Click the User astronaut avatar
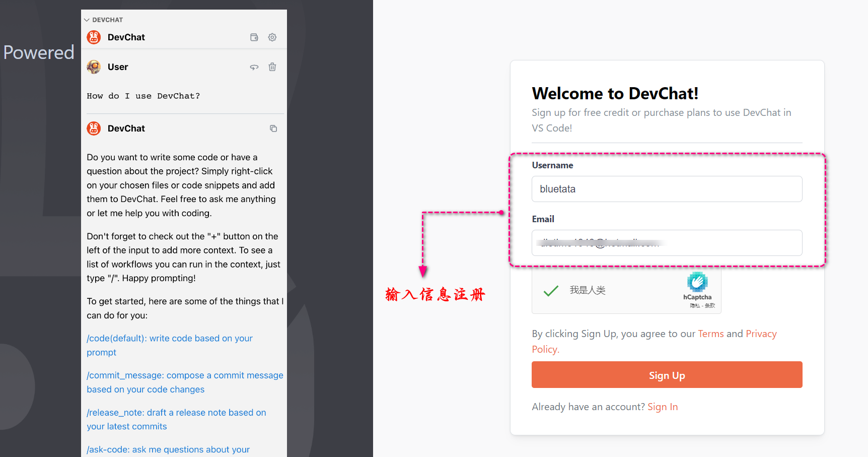868x457 pixels. point(93,67)
